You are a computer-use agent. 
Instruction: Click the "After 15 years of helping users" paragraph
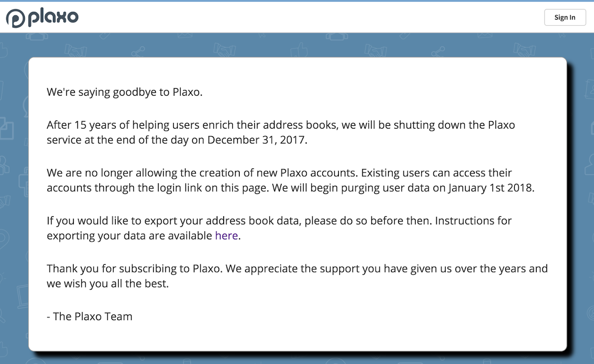click(281, 132)
